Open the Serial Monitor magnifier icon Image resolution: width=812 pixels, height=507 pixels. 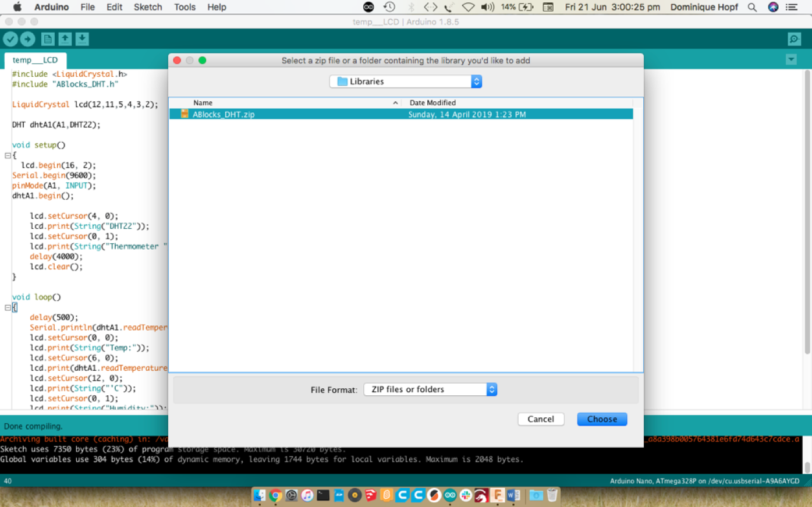pos(794,39)
